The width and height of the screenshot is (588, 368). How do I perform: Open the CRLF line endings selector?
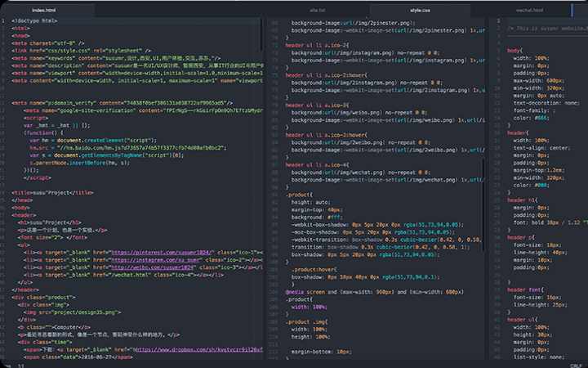click(576, 364)
